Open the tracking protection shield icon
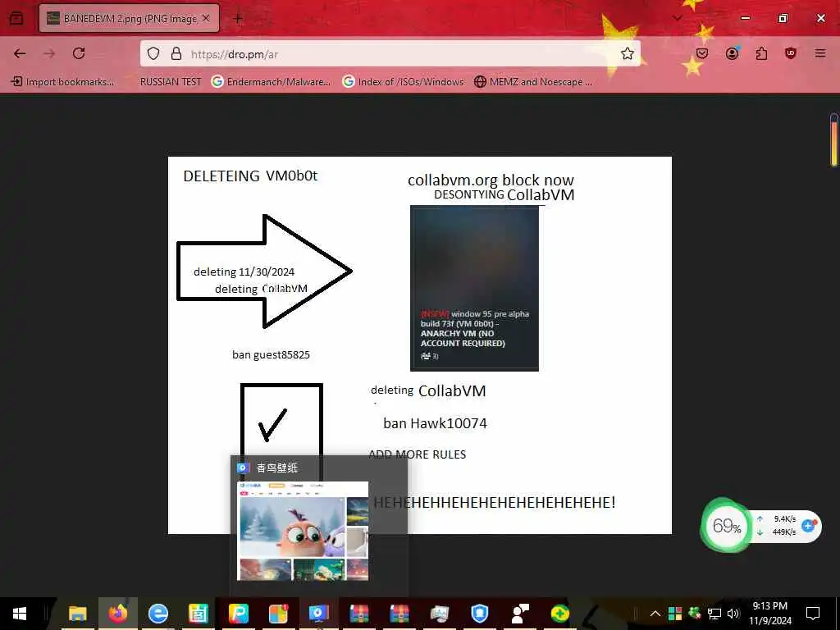 pyautogui.click(x=153, y=53)
